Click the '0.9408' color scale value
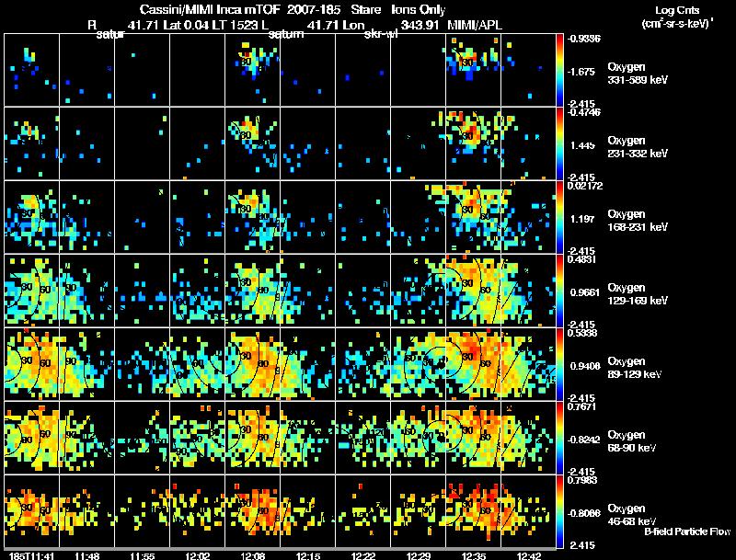This screenshot has height=560, width=736. click(x=585, y=366)
